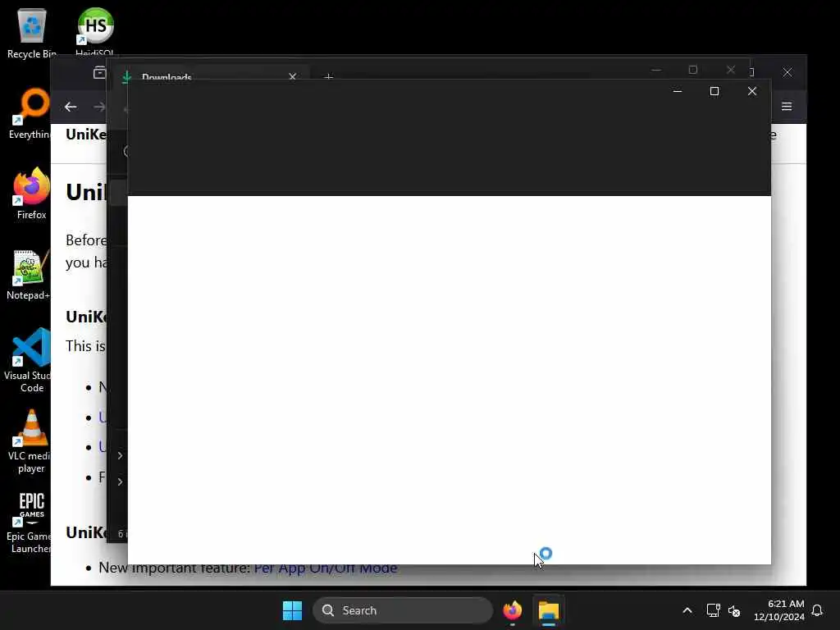The image size is (840, 630).
Task: Click the taskbar Search box
Action: point(402,610)
